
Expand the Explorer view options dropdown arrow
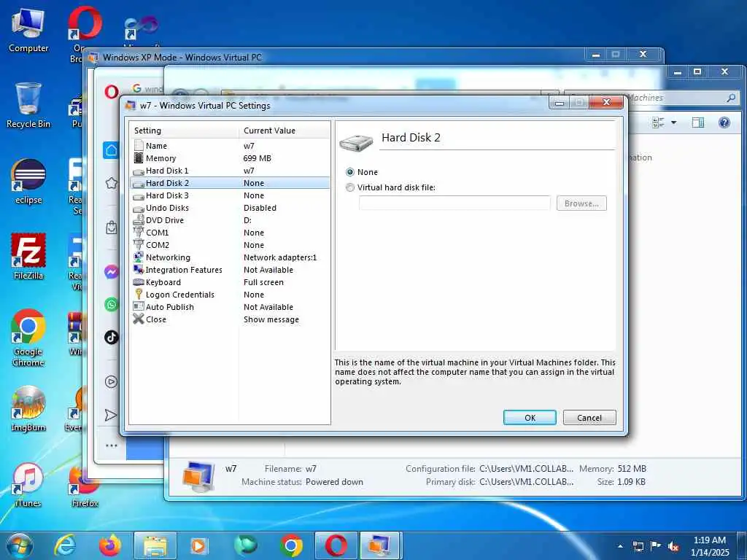tap(673, 122)
